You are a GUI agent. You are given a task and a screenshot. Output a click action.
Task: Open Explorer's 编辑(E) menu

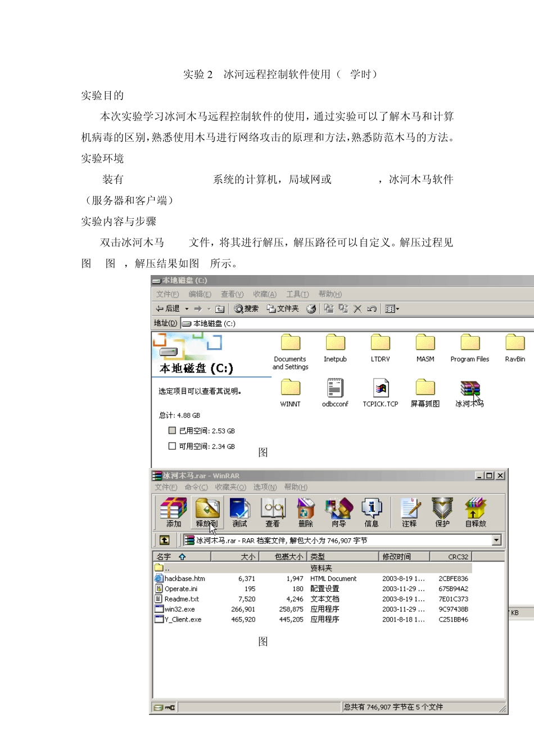(200, 294)
